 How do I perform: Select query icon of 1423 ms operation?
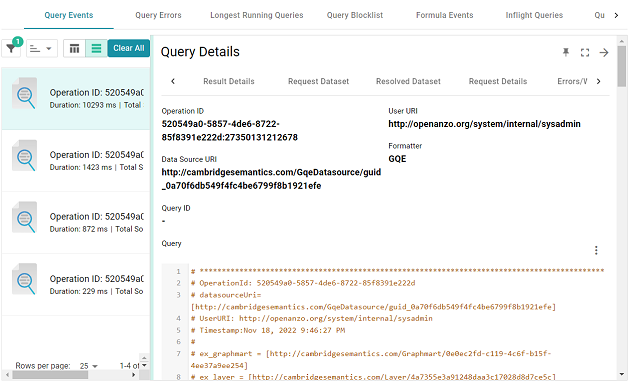coord(25,156)
